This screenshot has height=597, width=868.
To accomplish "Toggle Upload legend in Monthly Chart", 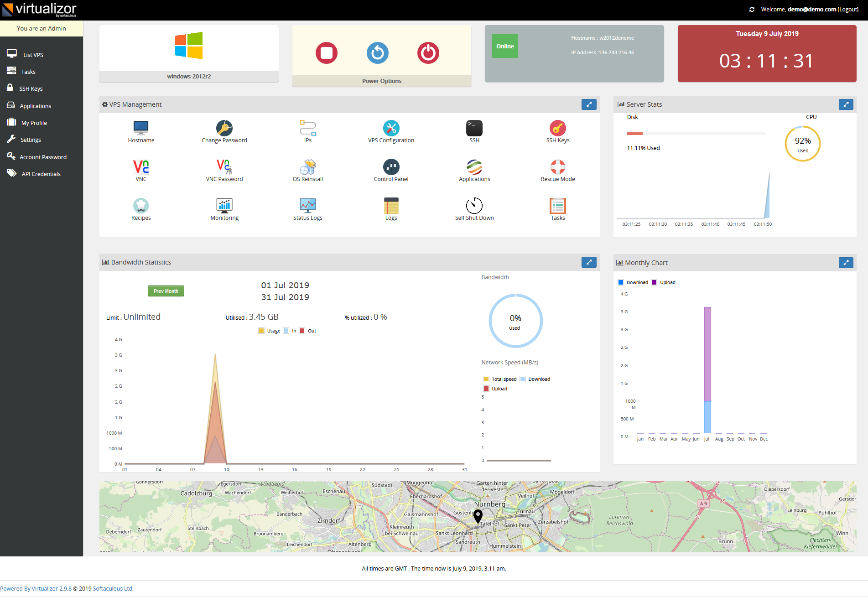I will 654,282.
